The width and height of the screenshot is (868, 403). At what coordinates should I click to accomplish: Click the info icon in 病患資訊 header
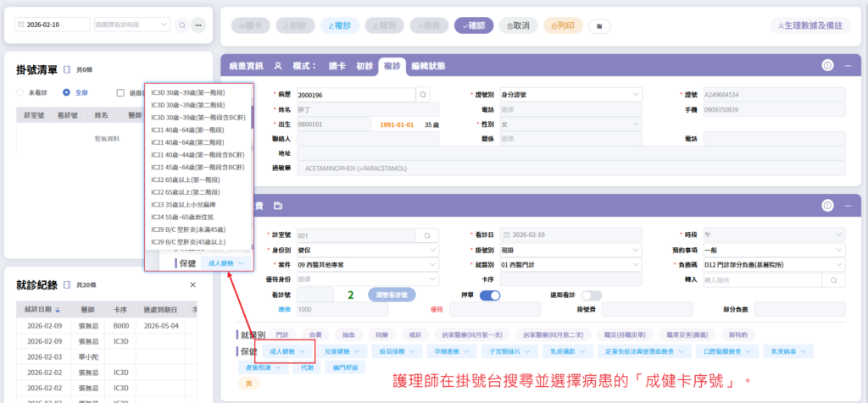[x=827, y=65]
